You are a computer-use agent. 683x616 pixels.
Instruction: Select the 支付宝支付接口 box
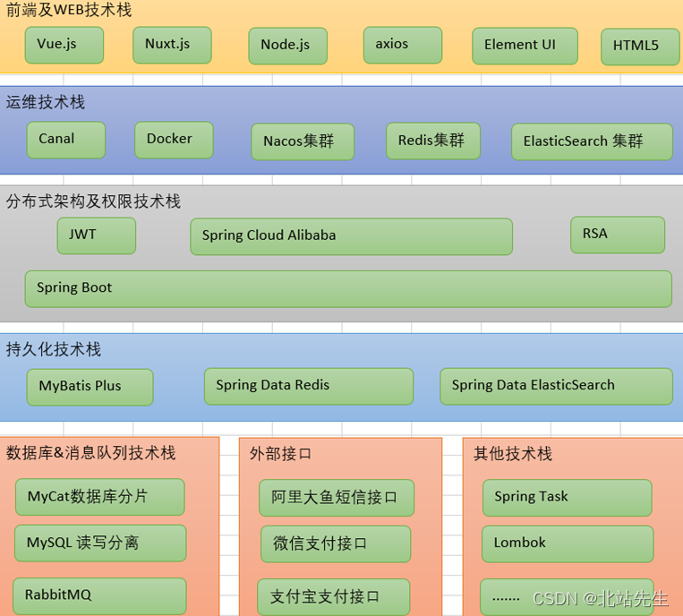(334, 597)
